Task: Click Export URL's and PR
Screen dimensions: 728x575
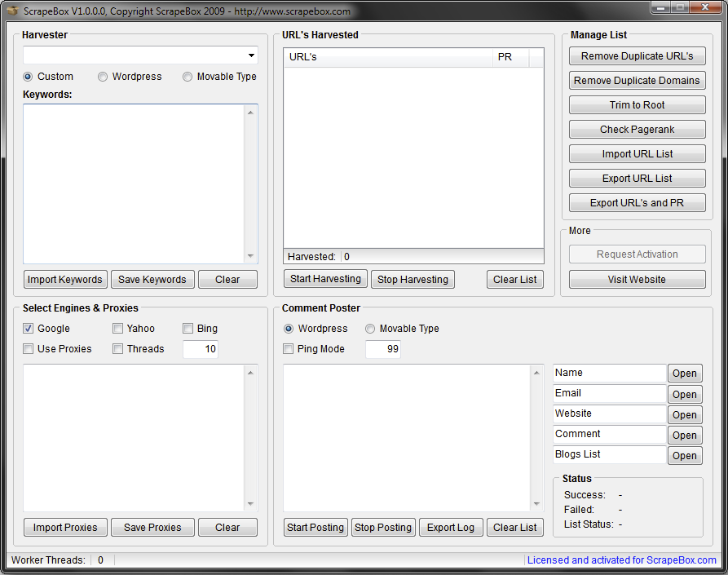Action: (637, 203)
